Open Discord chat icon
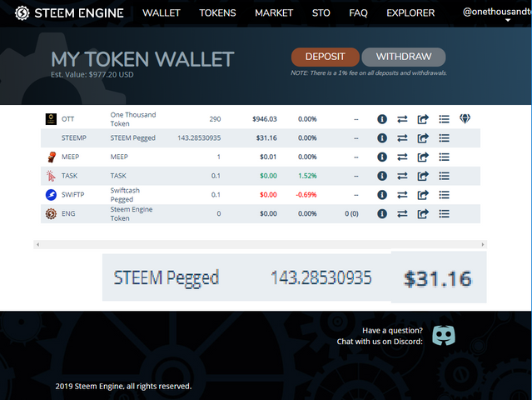The image size is (532, 400). point(444,335)
